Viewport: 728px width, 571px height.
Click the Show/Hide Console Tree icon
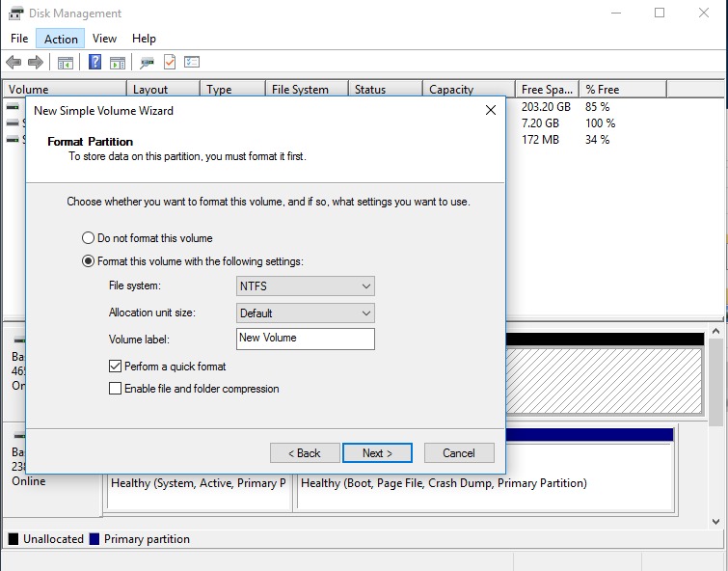tap(66, 63)
